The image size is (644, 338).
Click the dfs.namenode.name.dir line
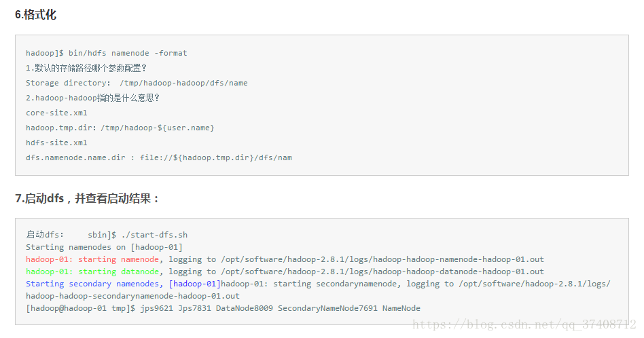click(159, 157)
